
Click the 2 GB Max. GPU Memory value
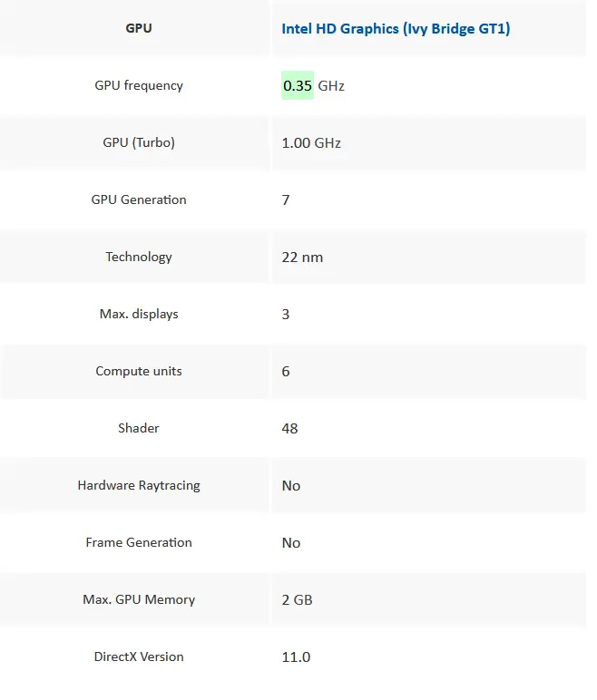(x=297, y=600)
